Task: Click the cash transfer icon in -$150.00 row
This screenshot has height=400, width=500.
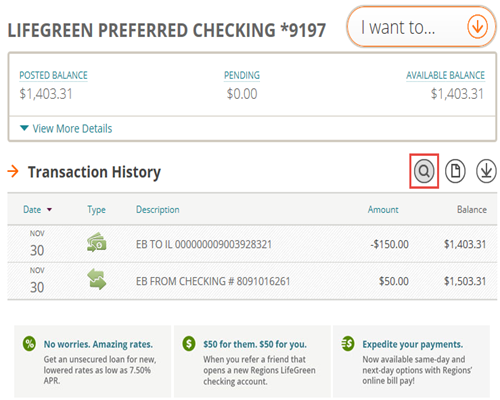Action: point(97,242)
